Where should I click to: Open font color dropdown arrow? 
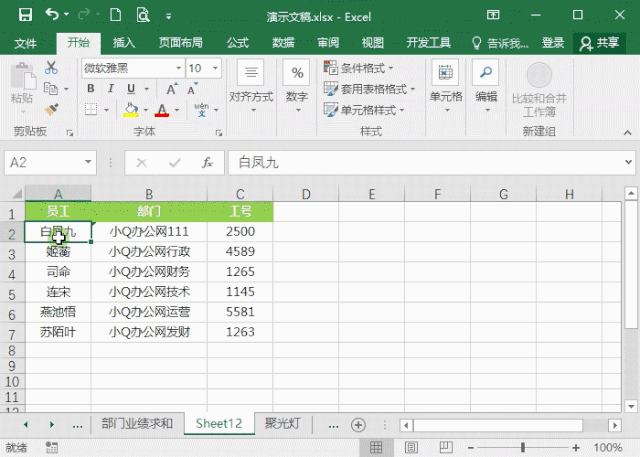coord(177,110)
